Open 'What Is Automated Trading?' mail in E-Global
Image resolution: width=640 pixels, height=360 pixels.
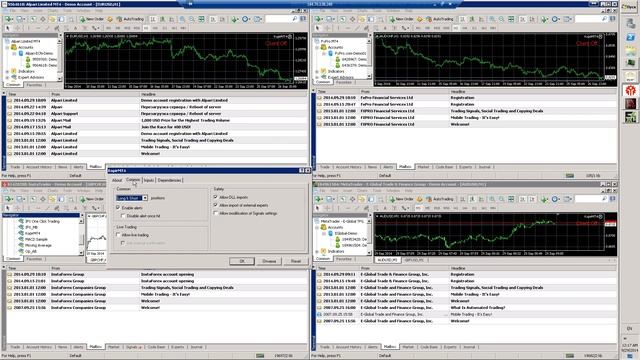click(467, 308)
